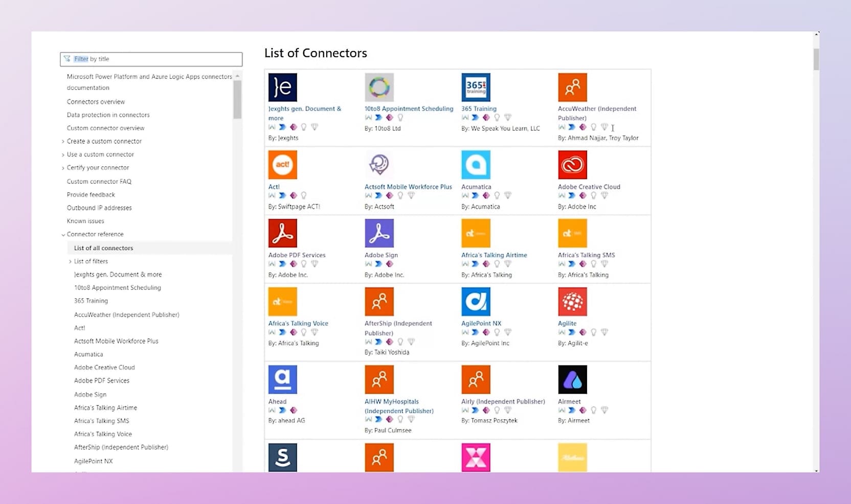Select List of all connectors in sidebar

[103, 248]
